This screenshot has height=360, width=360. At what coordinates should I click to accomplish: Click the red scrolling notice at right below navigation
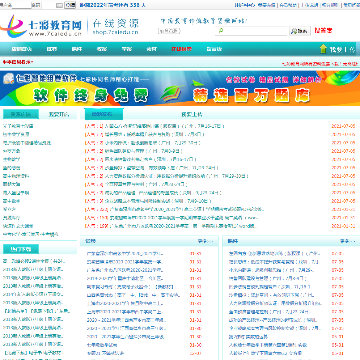320,63
